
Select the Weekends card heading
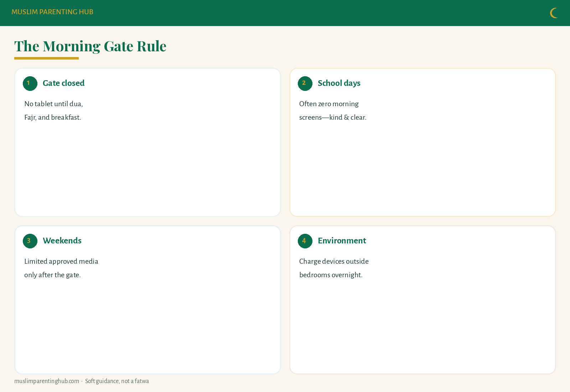tap(62, 241)
